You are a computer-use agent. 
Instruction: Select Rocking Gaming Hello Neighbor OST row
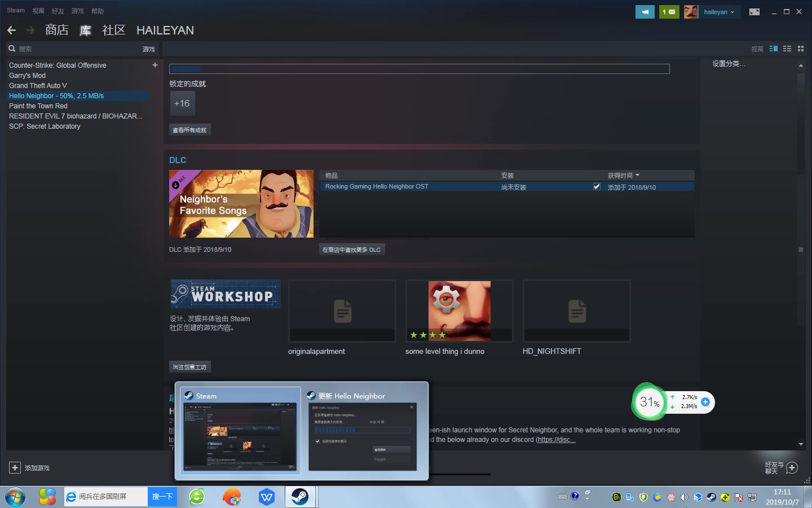507,187
